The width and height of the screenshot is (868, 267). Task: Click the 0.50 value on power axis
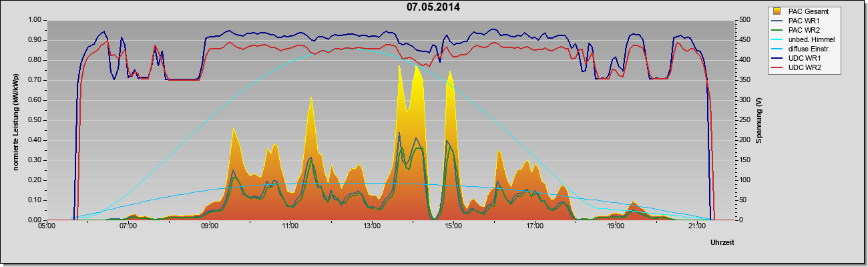pos(35,120)
